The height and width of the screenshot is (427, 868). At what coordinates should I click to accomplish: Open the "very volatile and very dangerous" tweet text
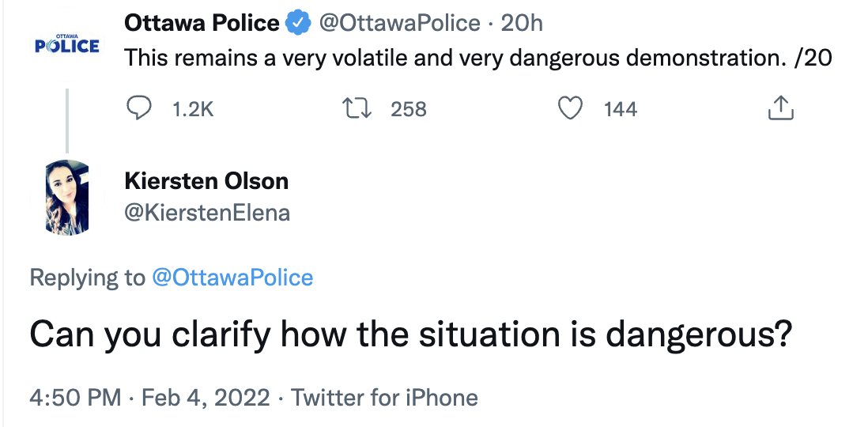(478, 59)
